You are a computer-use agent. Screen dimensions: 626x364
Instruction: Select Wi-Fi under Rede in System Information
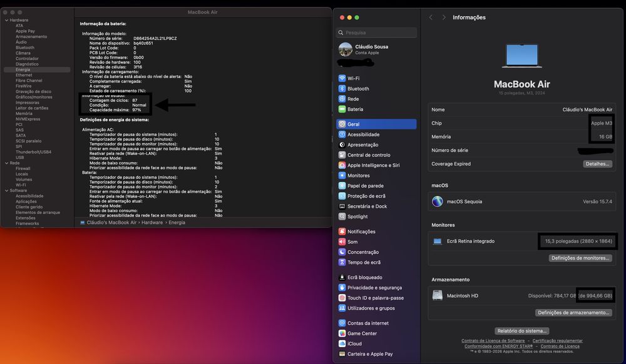pyautogui.click(x=21, y=185)
